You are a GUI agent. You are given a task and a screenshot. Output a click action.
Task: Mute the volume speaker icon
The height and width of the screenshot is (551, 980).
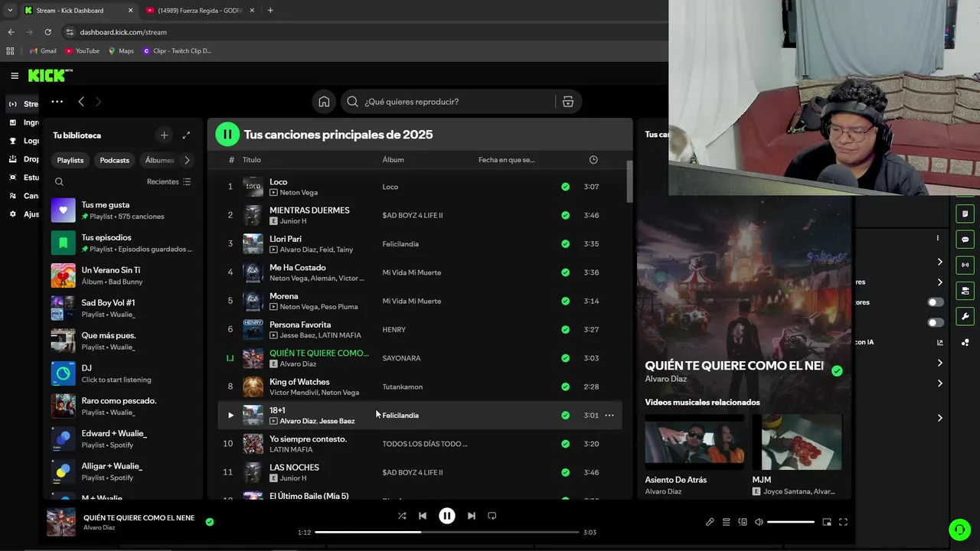pyautogui.click(x=759, y=522)
